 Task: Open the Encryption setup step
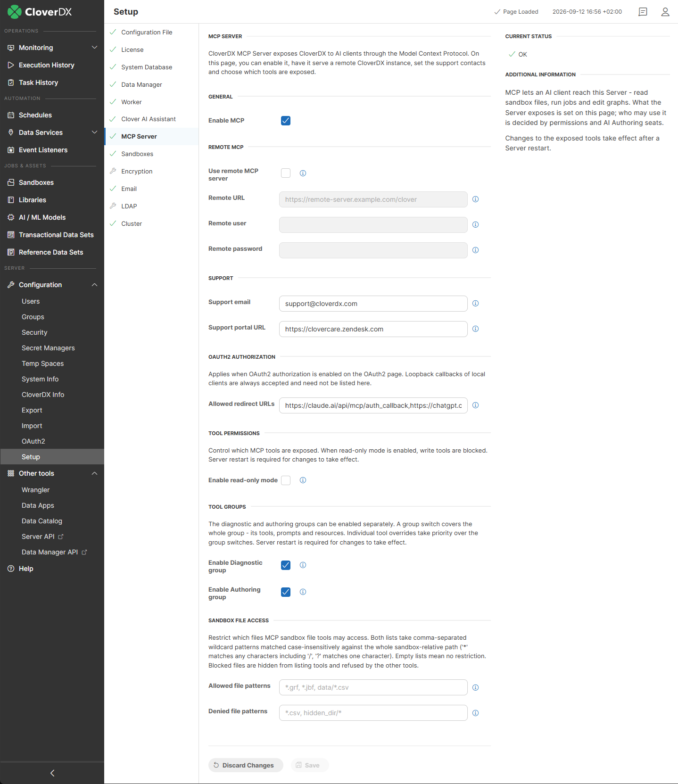[x=151, y=172]
